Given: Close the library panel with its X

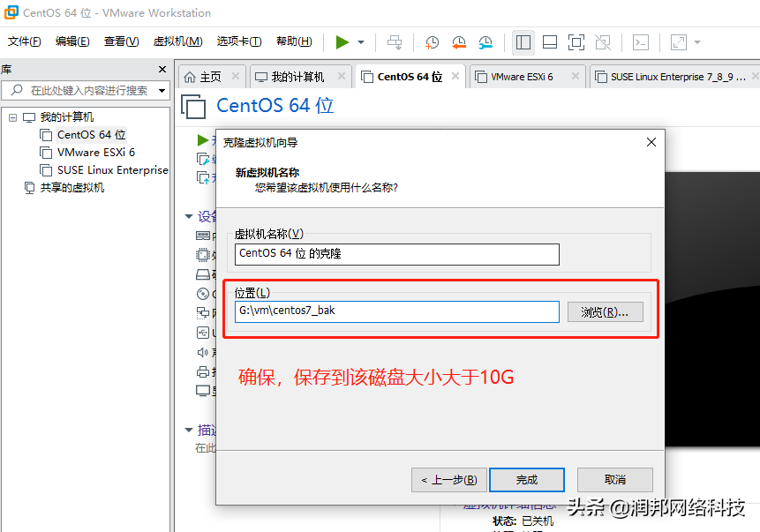Looking at the screenshot, I should click(162, 70).
